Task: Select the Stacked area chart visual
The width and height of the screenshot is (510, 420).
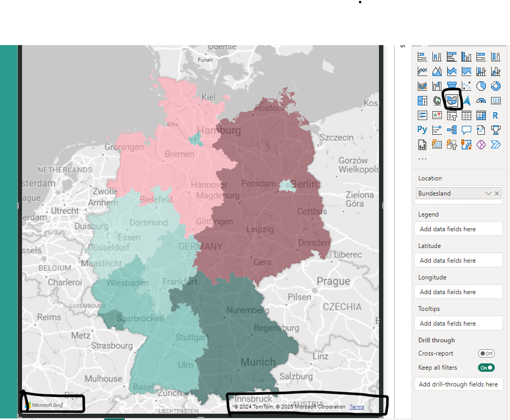Action: pos(451,71)
